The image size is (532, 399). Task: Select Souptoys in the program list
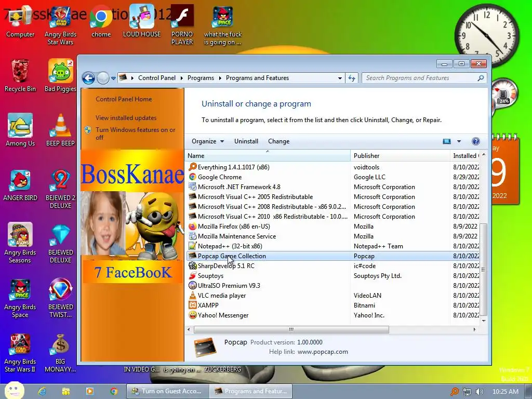tap(333, 276)
